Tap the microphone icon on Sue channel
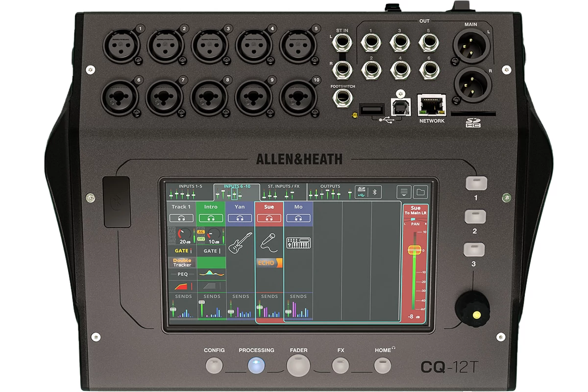Viewport: 588px width, 392px height. (269, 242)
